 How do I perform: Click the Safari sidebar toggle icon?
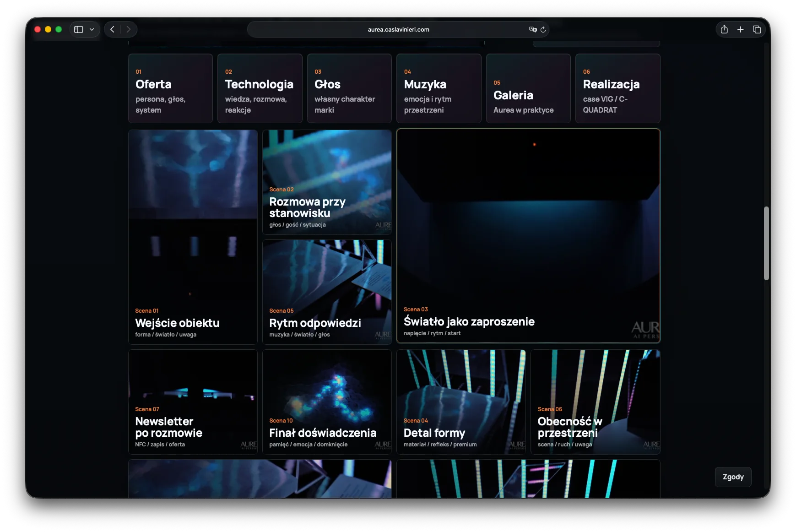79,29
